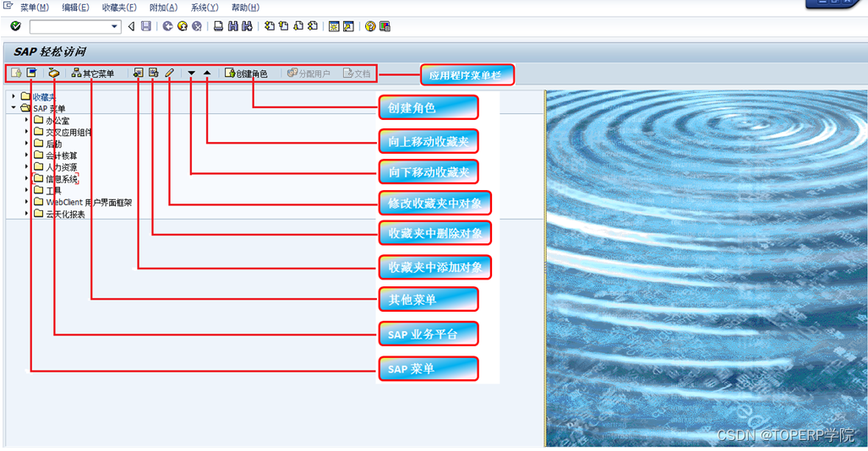Expand the 信息系统 folder

(26, 178)
